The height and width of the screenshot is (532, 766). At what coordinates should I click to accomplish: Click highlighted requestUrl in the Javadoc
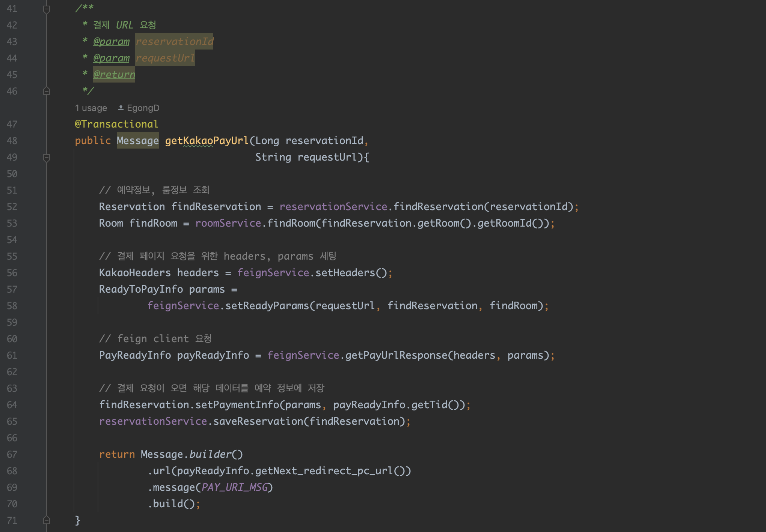click(165, 58)
